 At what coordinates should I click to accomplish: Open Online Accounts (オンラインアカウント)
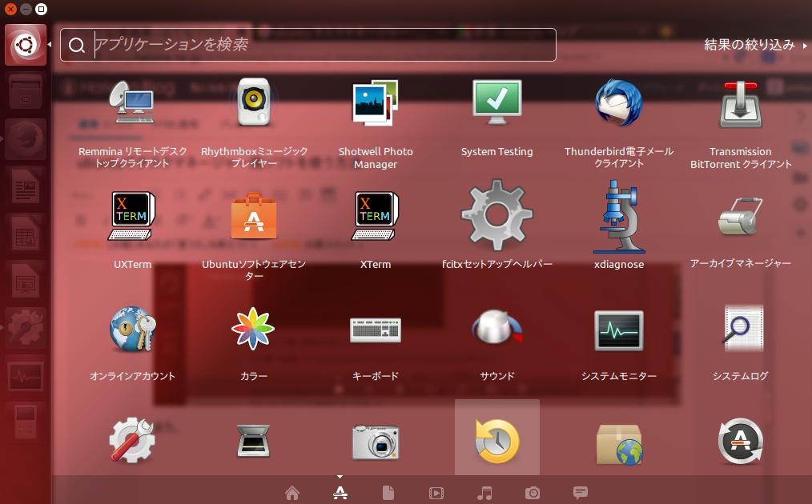132,329
